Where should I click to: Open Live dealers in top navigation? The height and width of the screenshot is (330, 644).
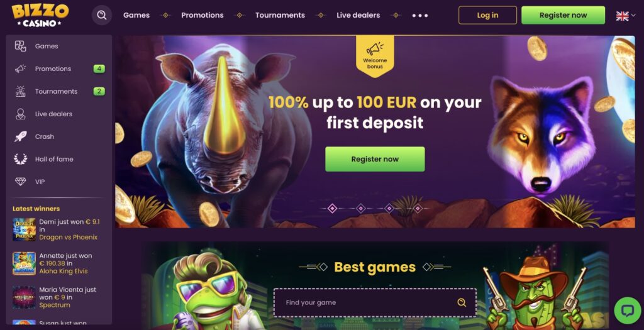coord(358,15)
